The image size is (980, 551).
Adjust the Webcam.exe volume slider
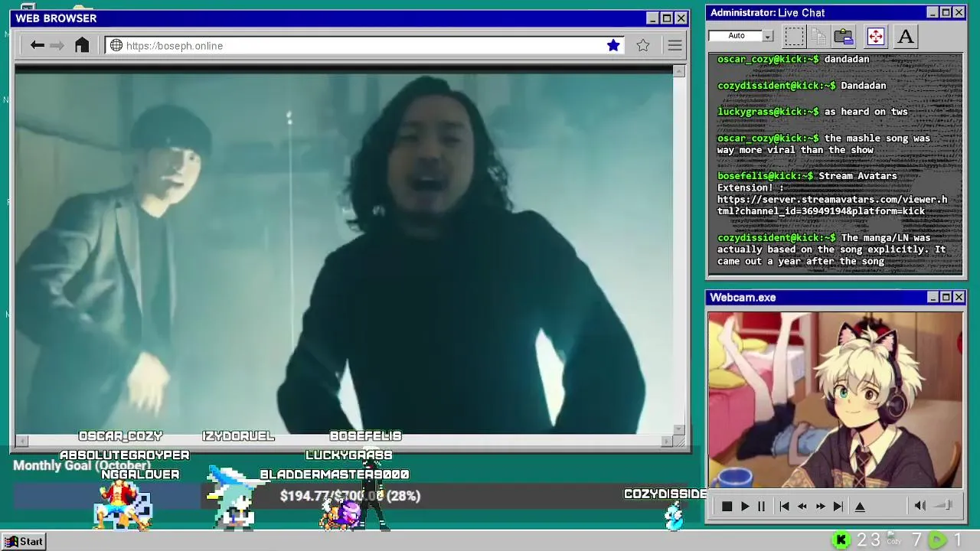[x=944, y=505]
